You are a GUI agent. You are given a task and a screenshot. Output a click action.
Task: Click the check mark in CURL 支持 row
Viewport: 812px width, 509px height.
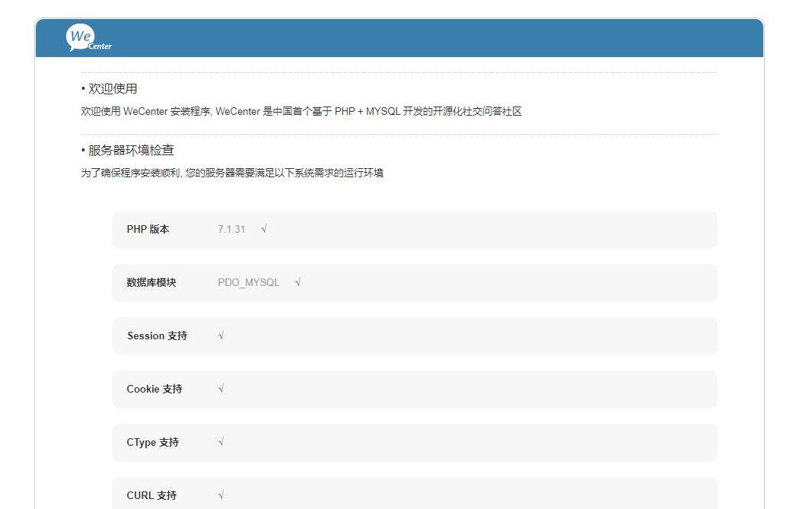click(x=221, y=495)
